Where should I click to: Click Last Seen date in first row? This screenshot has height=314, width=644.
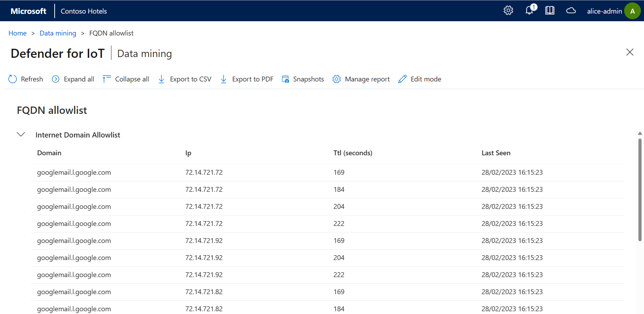click(x=512, y=172)
